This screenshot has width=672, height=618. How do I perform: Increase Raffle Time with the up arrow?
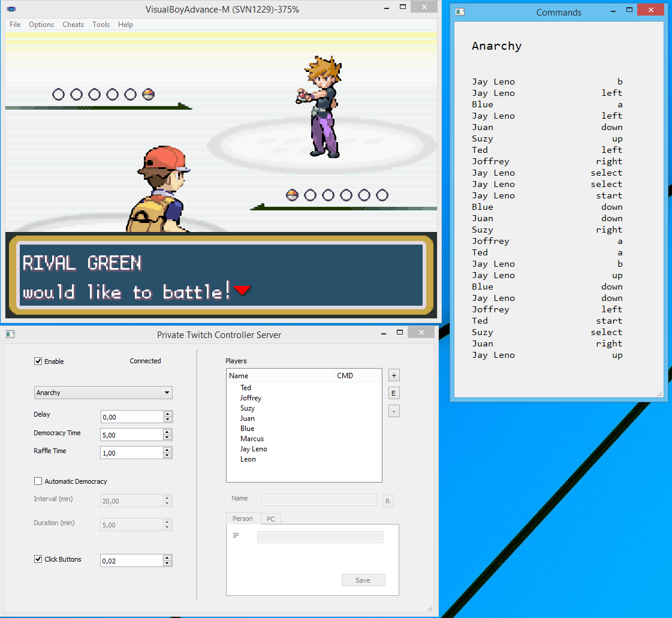[x=168, y=450]
